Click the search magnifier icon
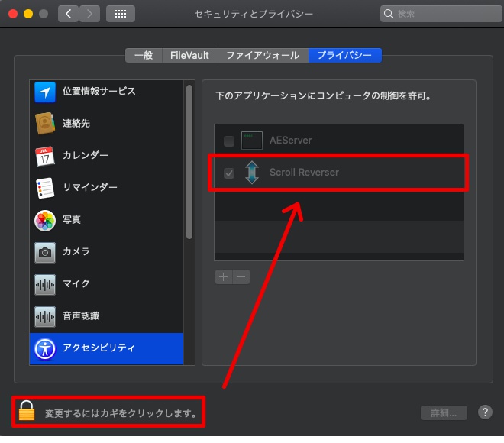This screenshot has width=504, height=443. (x=388, y=14)
